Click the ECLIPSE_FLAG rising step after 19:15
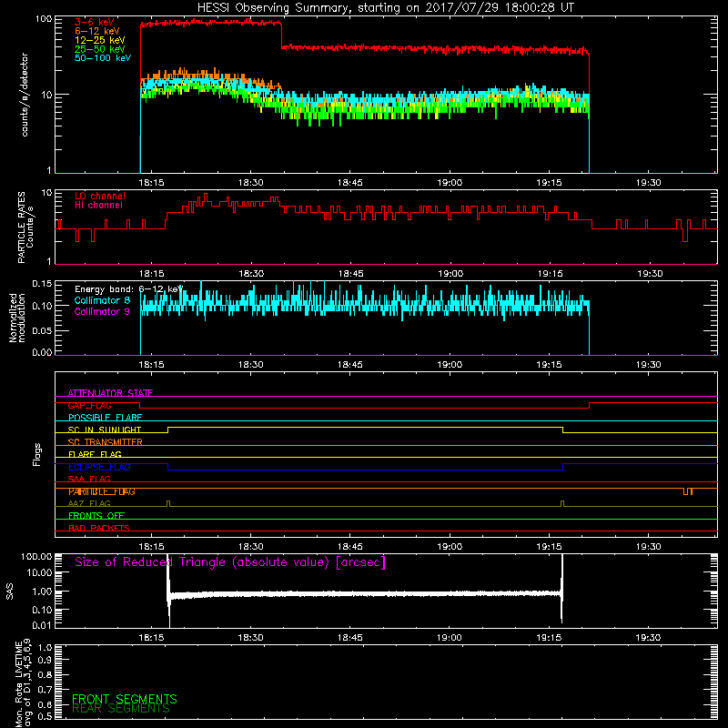Viewport: 728px width, 728px height. tap(563, 467)
